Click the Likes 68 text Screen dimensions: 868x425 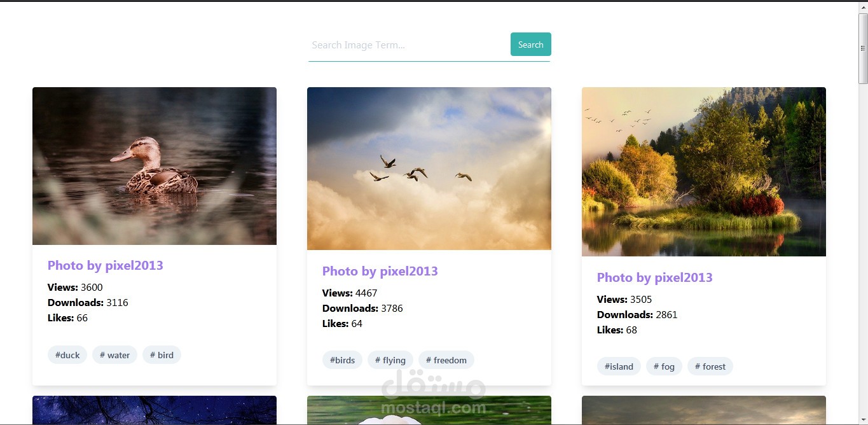coord(617,330)
